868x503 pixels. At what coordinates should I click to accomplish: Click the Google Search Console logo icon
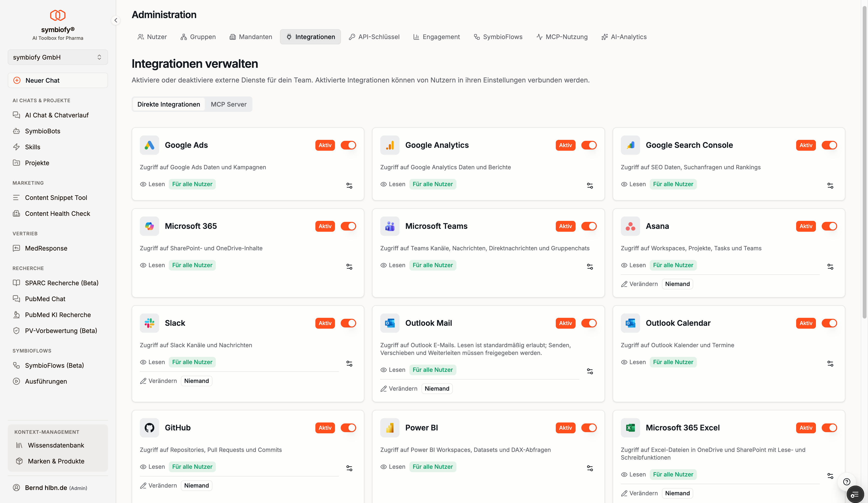(x=630, y=145)
